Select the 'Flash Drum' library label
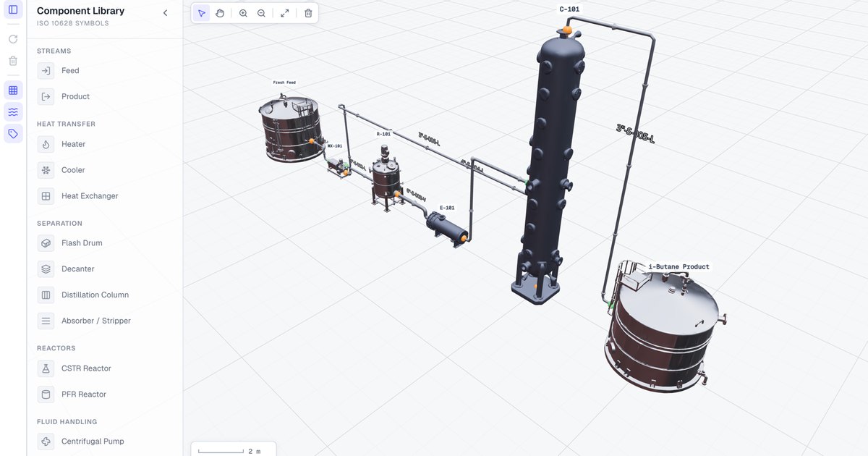868x456 pixels. (x=82, y=243)
